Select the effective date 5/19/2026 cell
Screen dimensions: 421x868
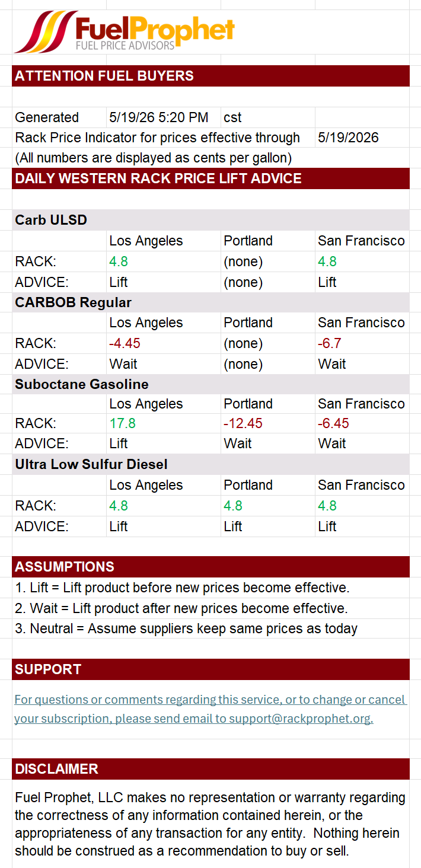coord(362,138)
